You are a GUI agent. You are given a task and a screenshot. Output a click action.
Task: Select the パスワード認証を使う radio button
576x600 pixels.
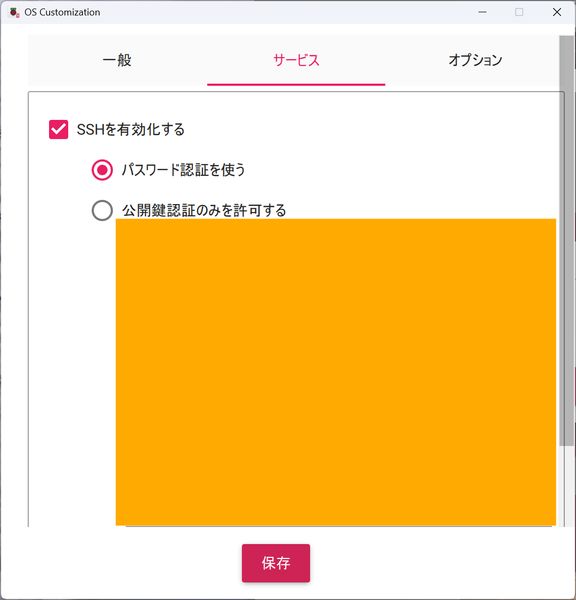click(102, 170)
